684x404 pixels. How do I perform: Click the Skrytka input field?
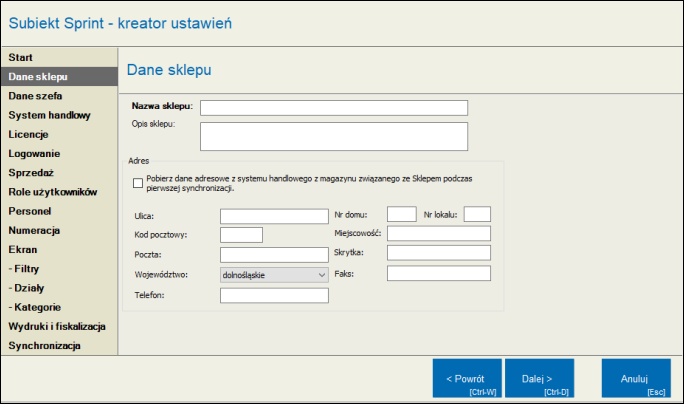[x=438, y=253]
